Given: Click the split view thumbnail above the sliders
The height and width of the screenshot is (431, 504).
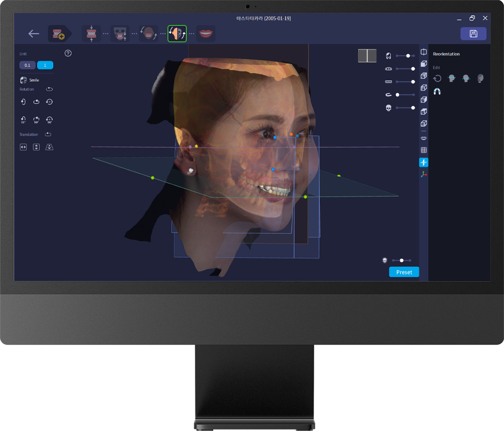Looking at the screenshot, I should pyautogui.click(x=367, y=55).
